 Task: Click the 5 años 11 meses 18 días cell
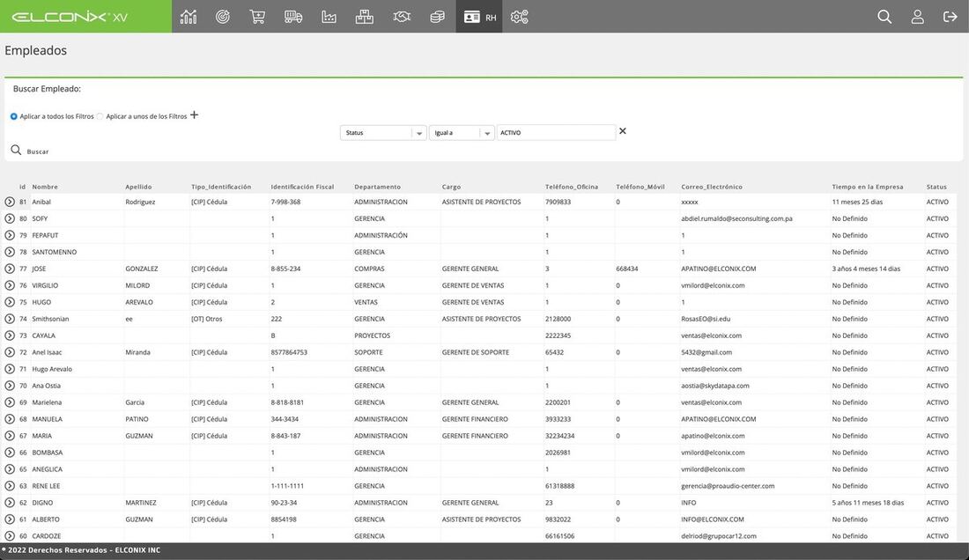[868, 503]
